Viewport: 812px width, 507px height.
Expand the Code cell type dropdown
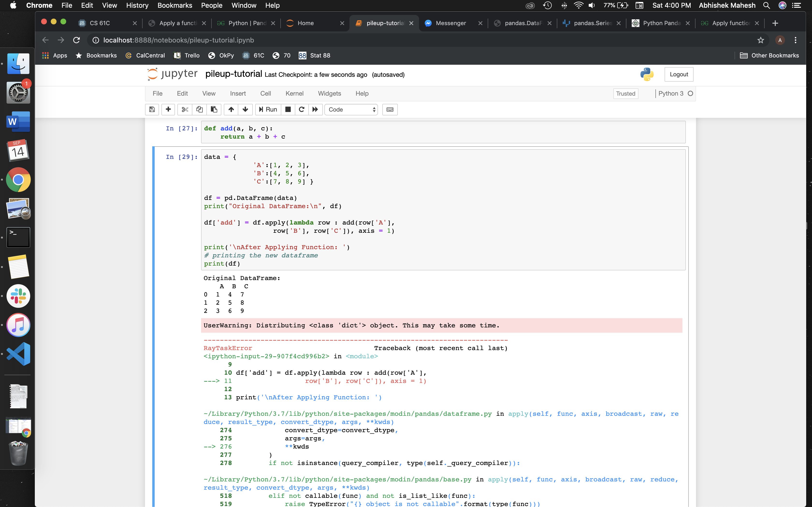[351, 109]
